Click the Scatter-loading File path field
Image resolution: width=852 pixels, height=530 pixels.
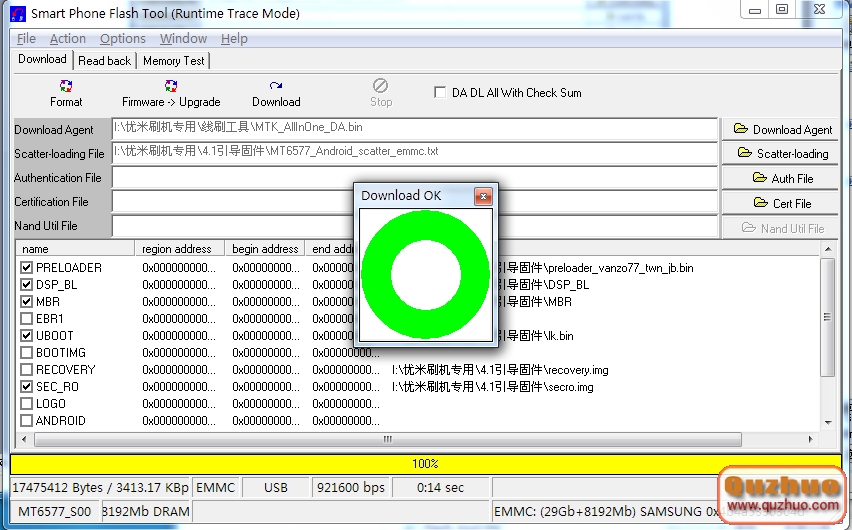click(x=415, y=153)
